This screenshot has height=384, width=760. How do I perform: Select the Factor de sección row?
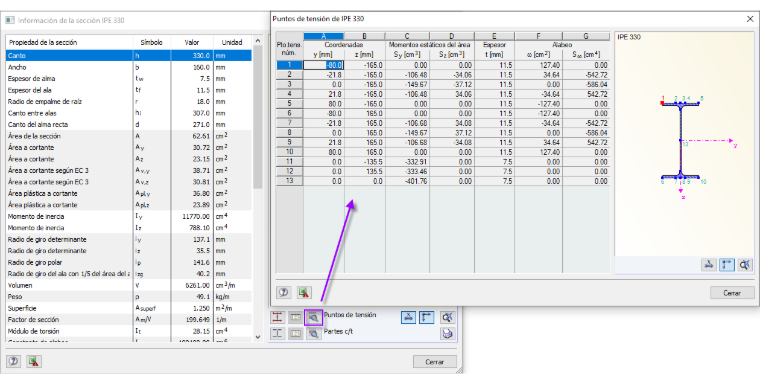coord(129,320)
